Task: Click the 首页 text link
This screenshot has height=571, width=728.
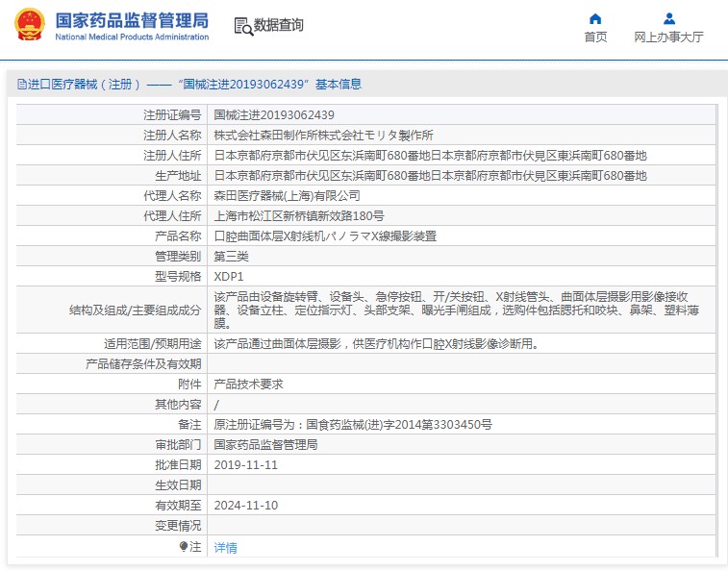Action: click(595, 37)
